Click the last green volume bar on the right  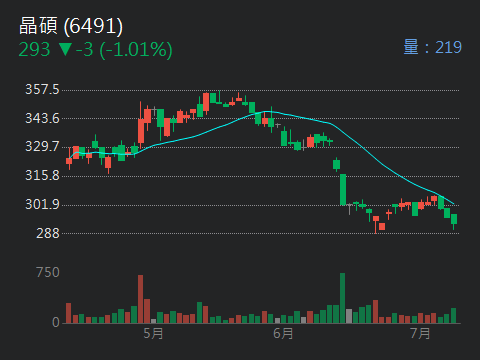453,316
